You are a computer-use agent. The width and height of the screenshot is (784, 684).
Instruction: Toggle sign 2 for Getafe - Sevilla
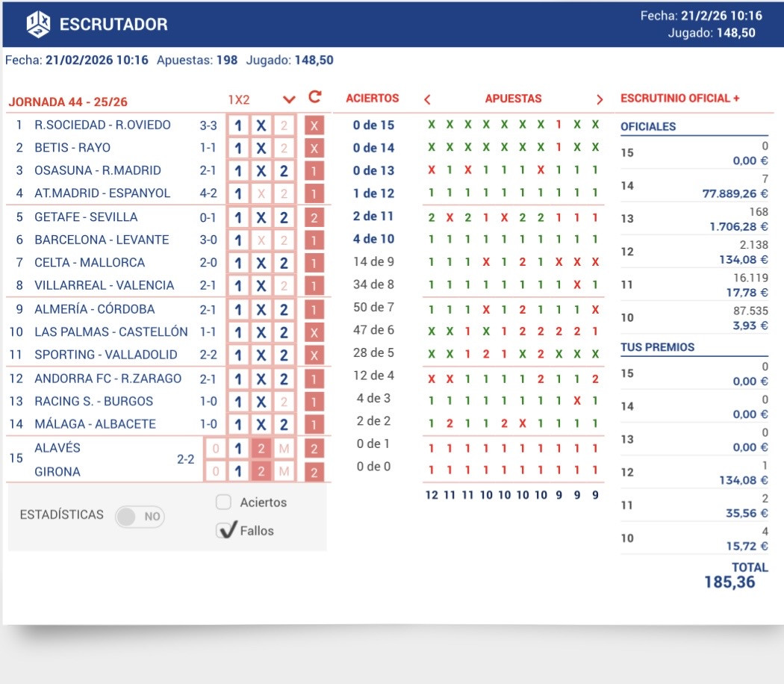pyautogui.click(x=284, y=218)
